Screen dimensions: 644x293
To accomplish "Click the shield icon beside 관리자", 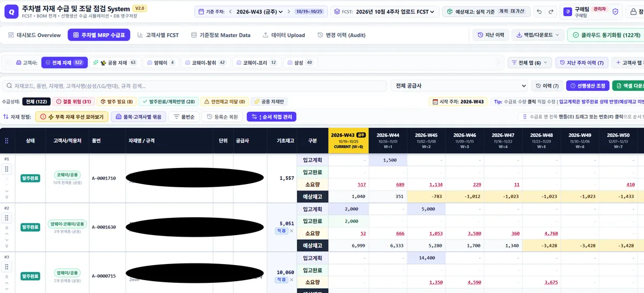I will pyautogui.click(x=616, y=12).
